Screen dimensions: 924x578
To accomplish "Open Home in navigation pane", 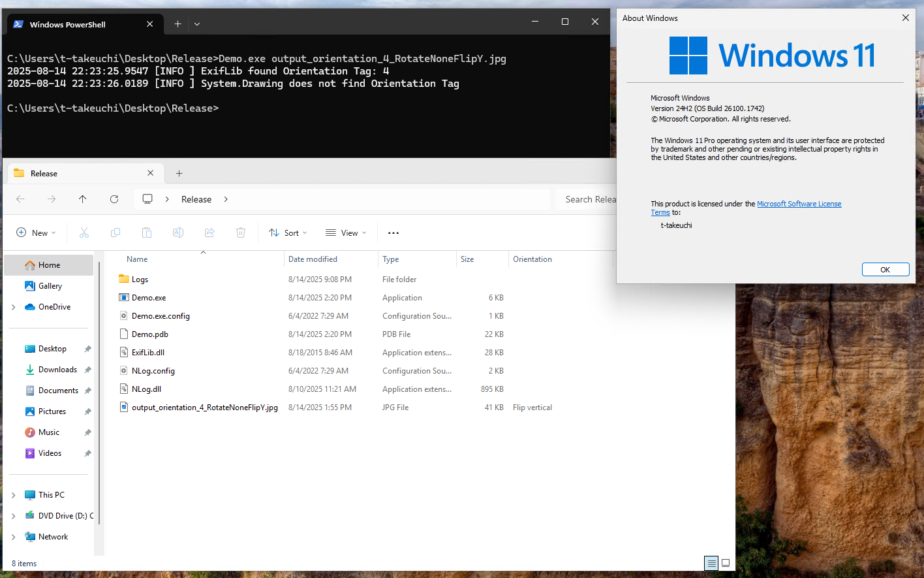I will tap(49, 265).
